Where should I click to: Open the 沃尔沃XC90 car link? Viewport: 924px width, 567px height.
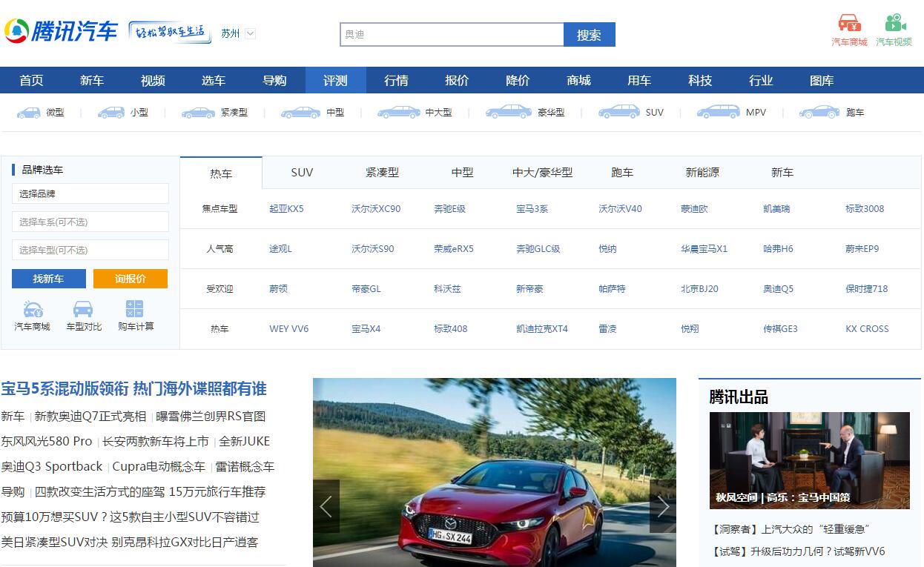click(375, 208)
